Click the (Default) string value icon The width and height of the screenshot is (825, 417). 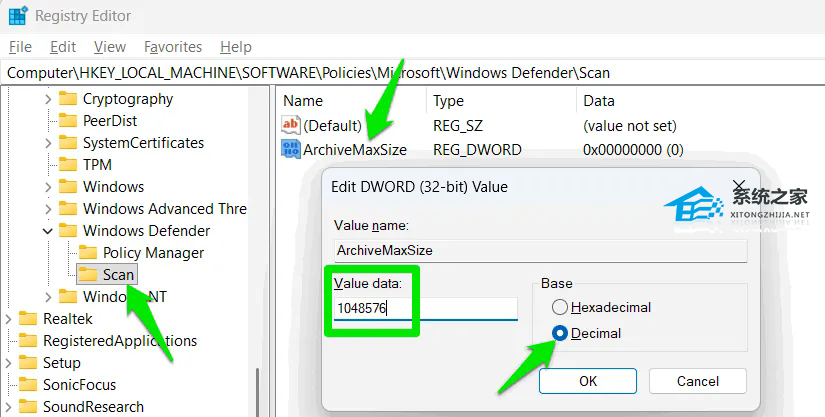(291, 126)
